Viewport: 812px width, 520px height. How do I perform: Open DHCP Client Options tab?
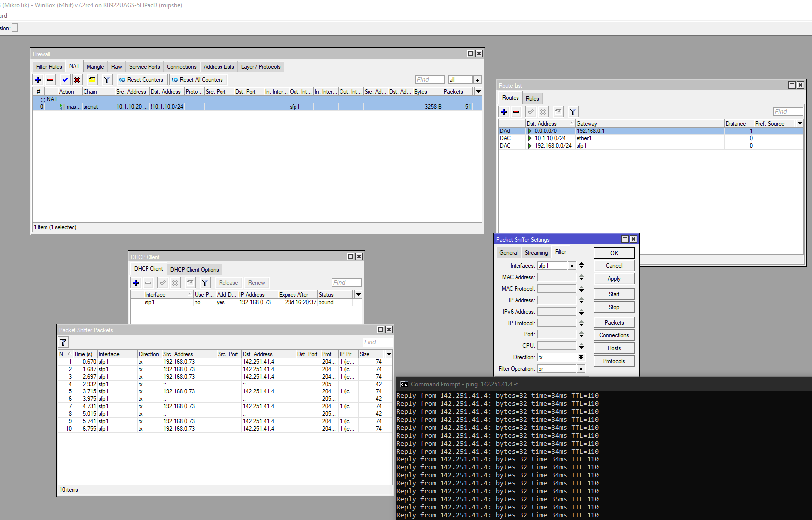(194, 270)
